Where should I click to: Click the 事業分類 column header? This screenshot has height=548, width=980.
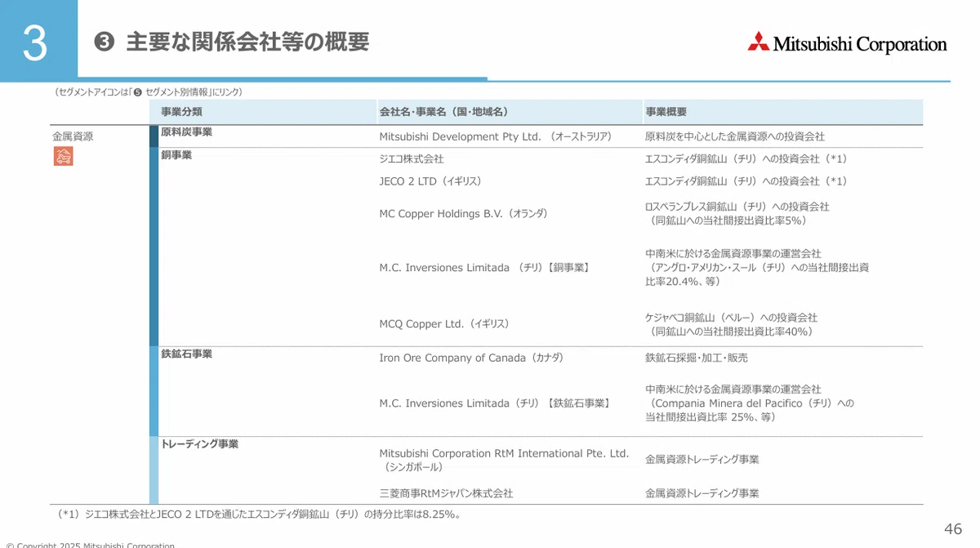(x=181, y=112)
